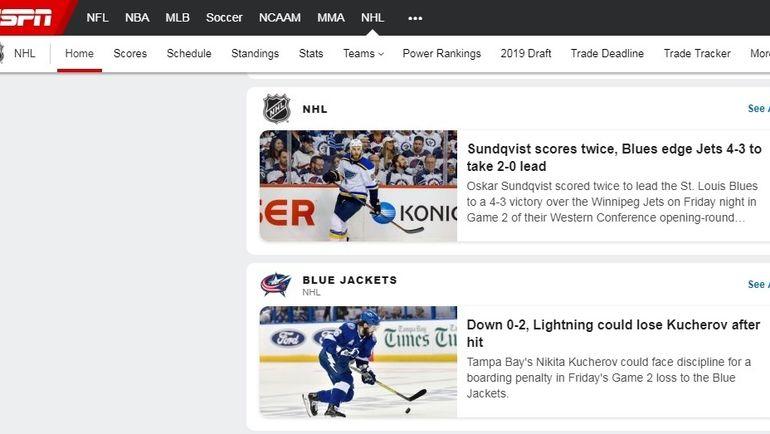Open the Standings tab

255,54
